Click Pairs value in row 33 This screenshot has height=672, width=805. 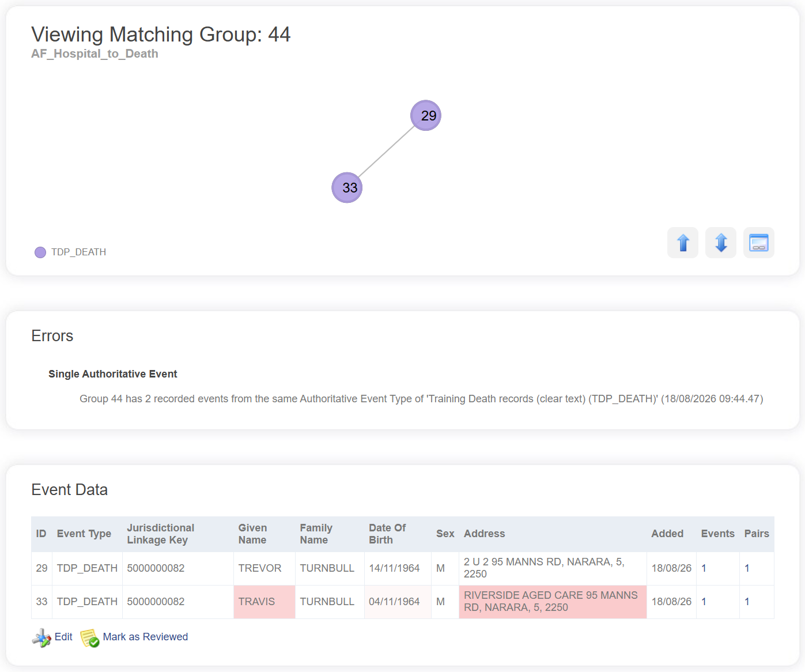(x=747, y=602)
